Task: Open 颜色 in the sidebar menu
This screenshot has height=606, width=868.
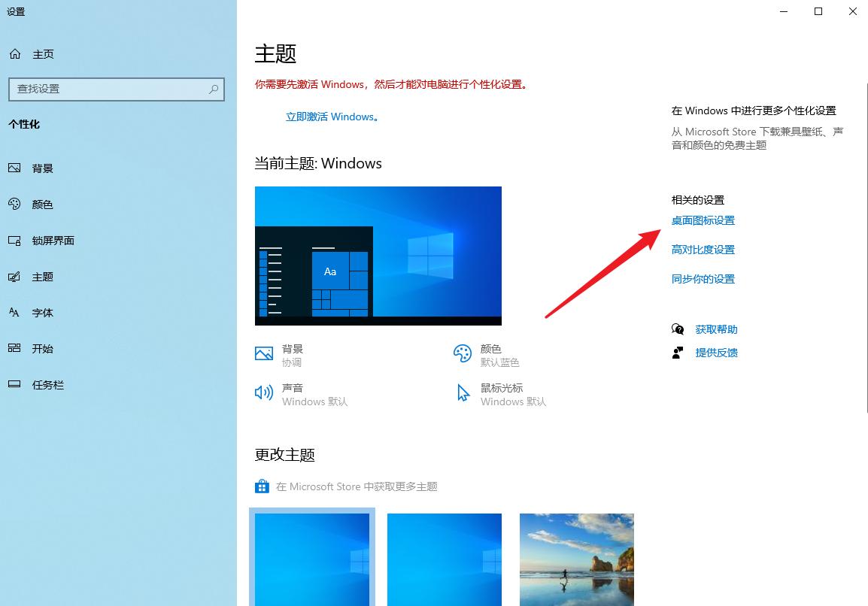Action: point(43,205)
